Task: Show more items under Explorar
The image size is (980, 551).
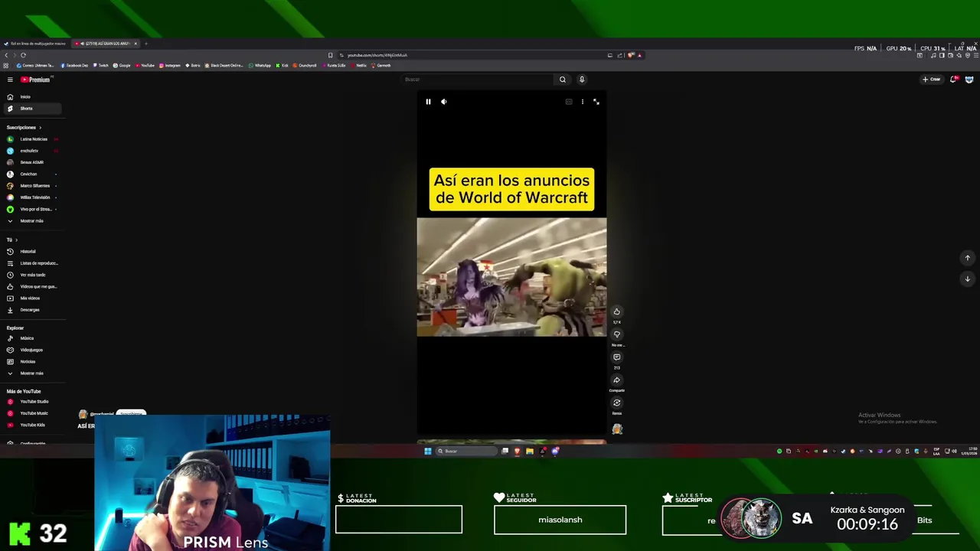Action: coord(31,373)
